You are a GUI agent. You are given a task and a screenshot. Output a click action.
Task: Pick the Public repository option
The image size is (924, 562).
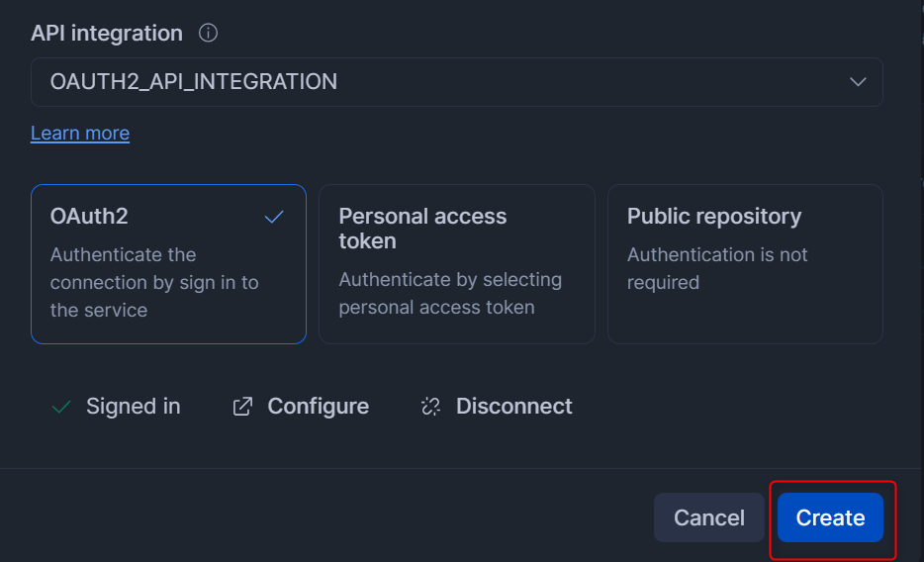(744, 264)
